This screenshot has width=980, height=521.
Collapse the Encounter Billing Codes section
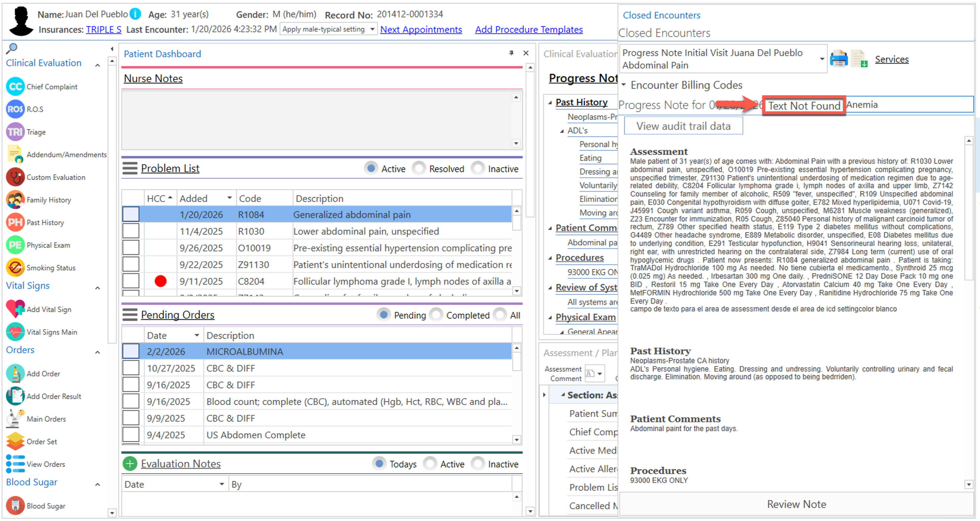coord(624,85)
